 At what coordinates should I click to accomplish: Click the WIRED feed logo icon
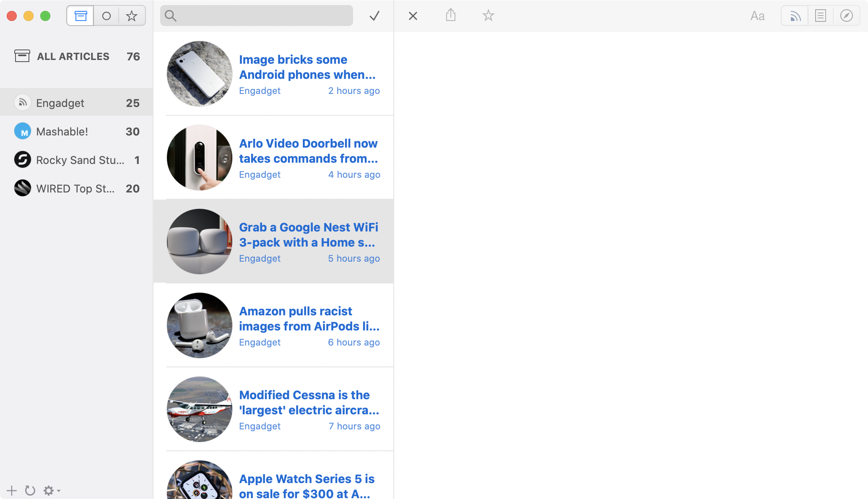click(x=23, y=188)
